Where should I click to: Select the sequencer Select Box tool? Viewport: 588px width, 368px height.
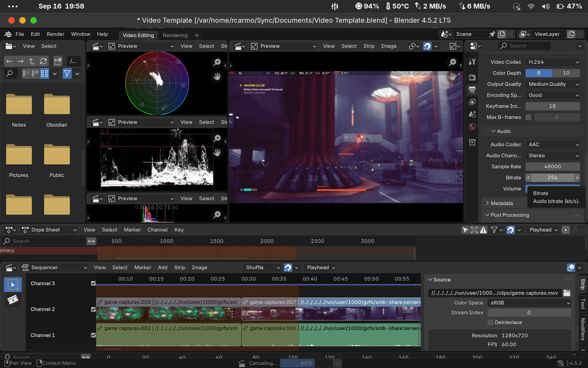pyautogui.click(x=13, y=285)
